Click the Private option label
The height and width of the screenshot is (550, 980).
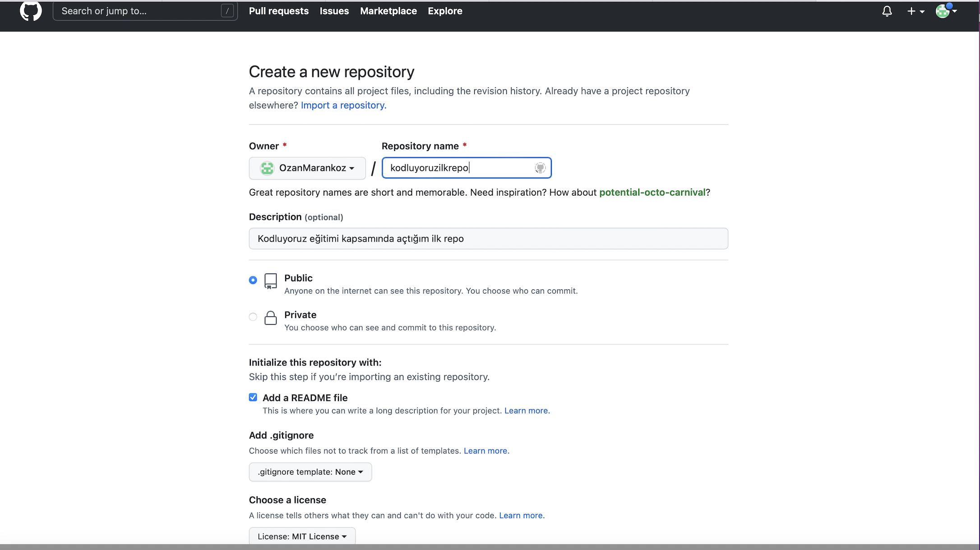coord(300,315)
